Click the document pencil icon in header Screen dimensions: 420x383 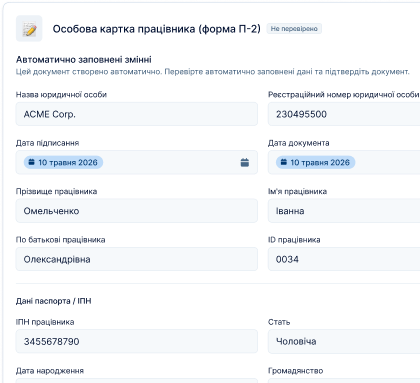click(29, 29)
